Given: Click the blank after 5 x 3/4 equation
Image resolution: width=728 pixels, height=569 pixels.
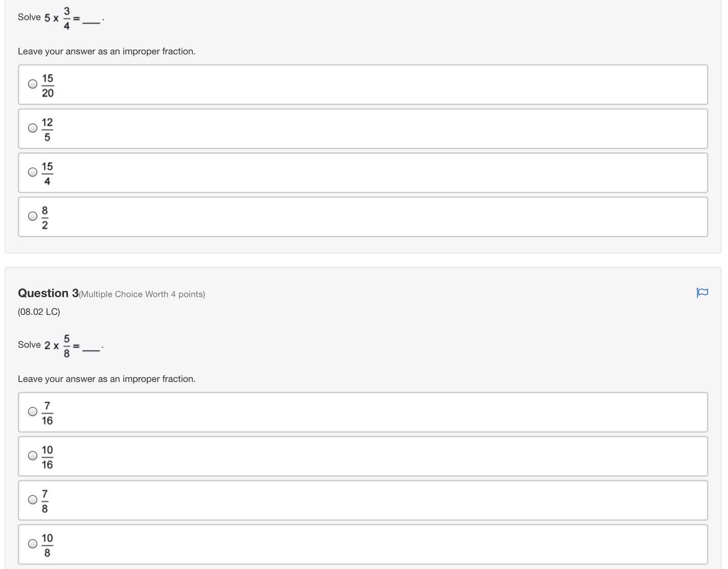Looking at the screenshot, I should click(91, 20).
